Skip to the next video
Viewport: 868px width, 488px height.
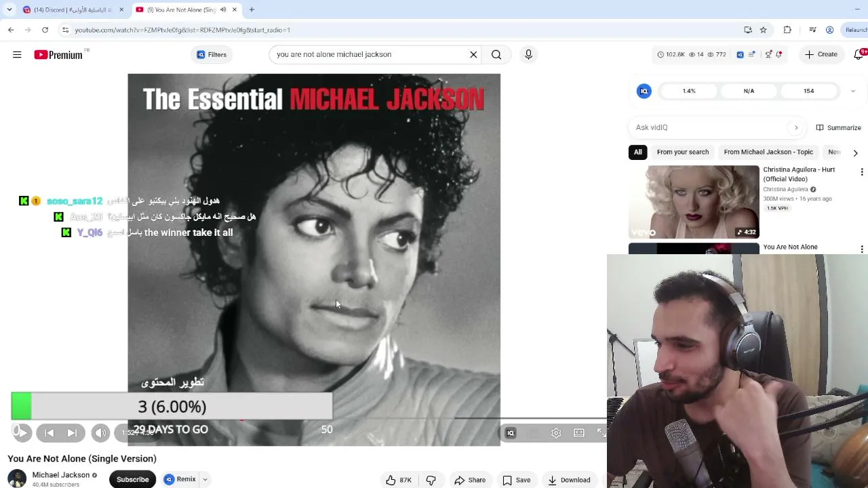point(72,433)
